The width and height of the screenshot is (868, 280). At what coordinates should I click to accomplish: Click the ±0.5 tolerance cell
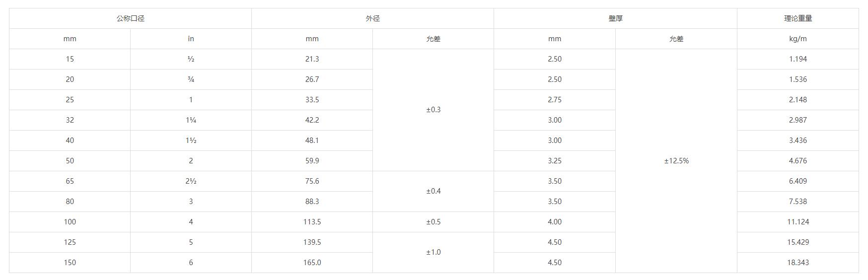click(433, 222)
